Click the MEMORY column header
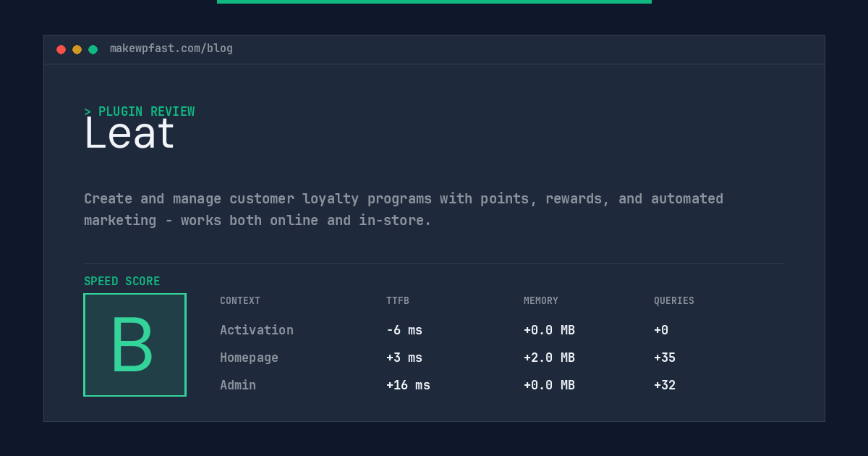Screen dimensions: 868x456 [541, 301]
